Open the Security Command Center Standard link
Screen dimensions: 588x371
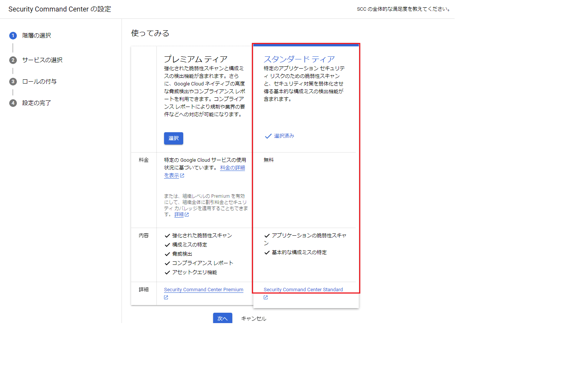point(303,290)
